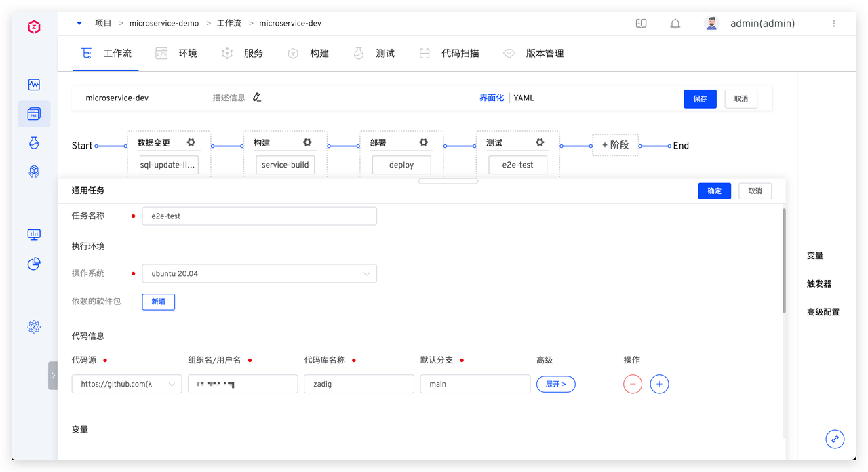The image size is (868, 472).
Task: Open the insights pie chart sidebar icon
Action: pos(34,264)
